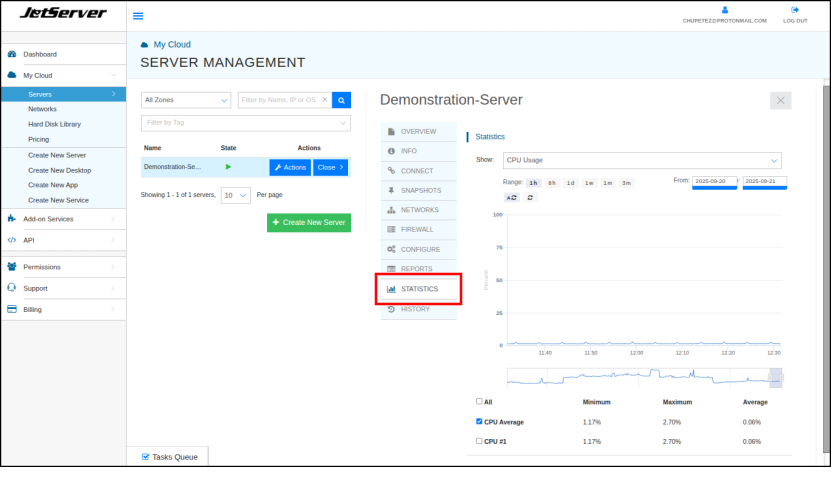Enable the CPU #1 checkbox
The image size is (831, 497).
479,441
